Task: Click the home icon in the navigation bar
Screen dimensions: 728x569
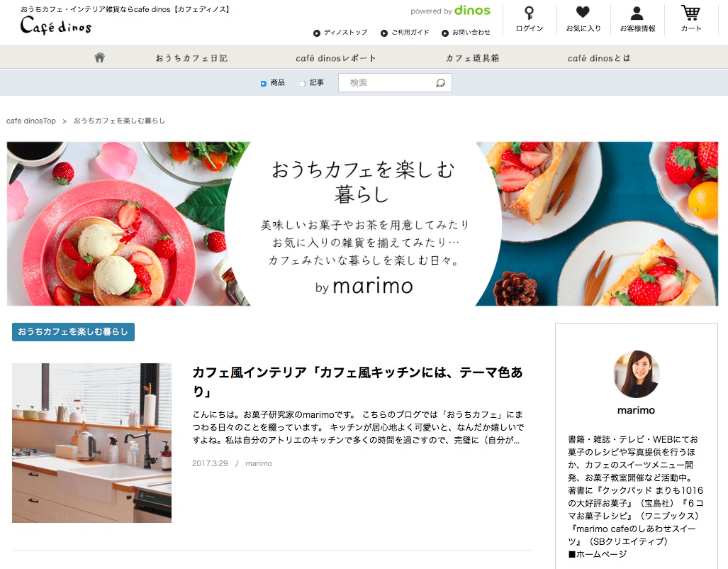Action: coord(99,57)
